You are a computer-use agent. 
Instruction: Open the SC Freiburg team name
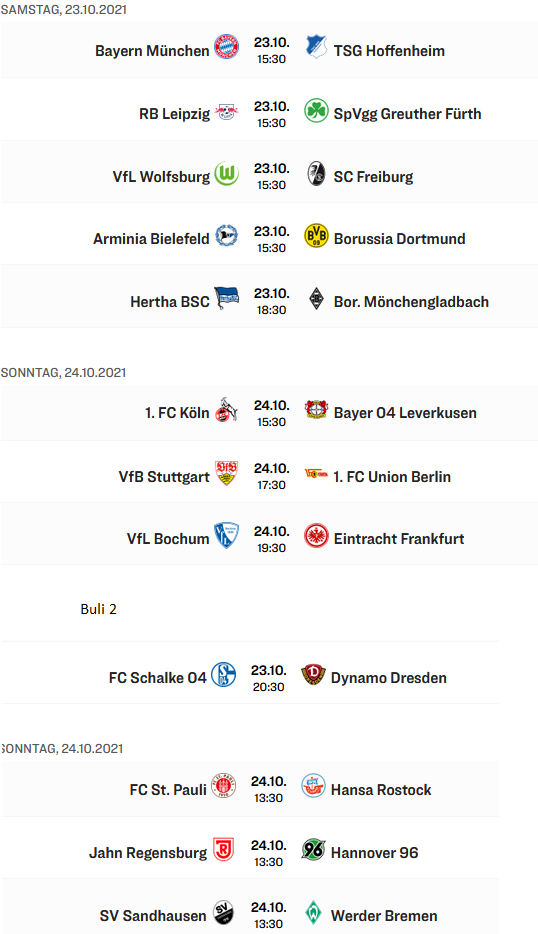point(374,177)
